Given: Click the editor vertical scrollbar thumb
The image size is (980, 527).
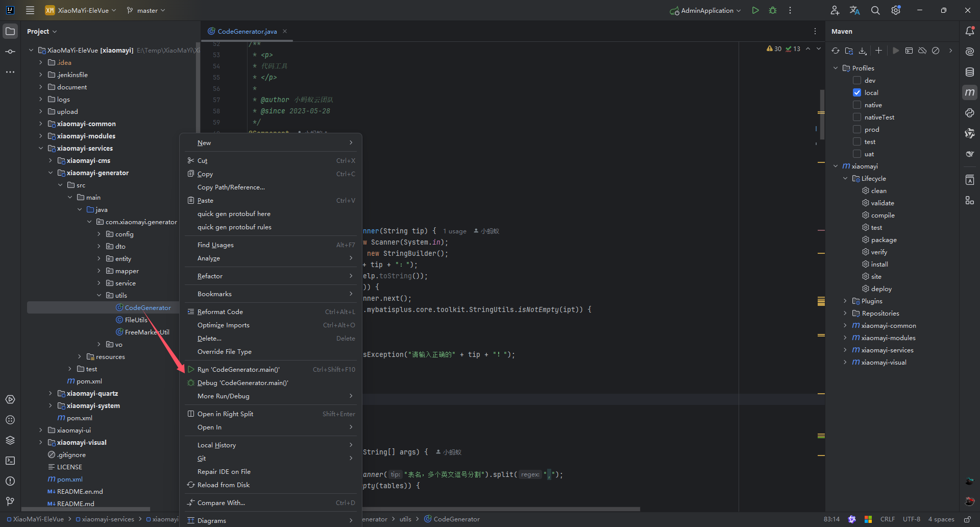Looking at the screenshot, I should coord(822,115).
